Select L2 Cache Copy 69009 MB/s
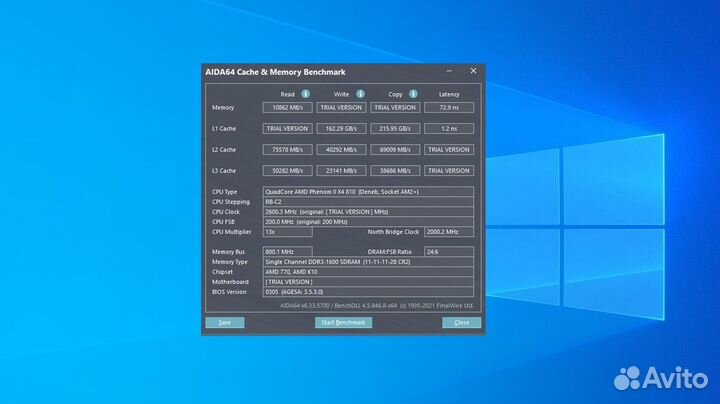This screenshot has height=404, width=720. click(395, 150)
